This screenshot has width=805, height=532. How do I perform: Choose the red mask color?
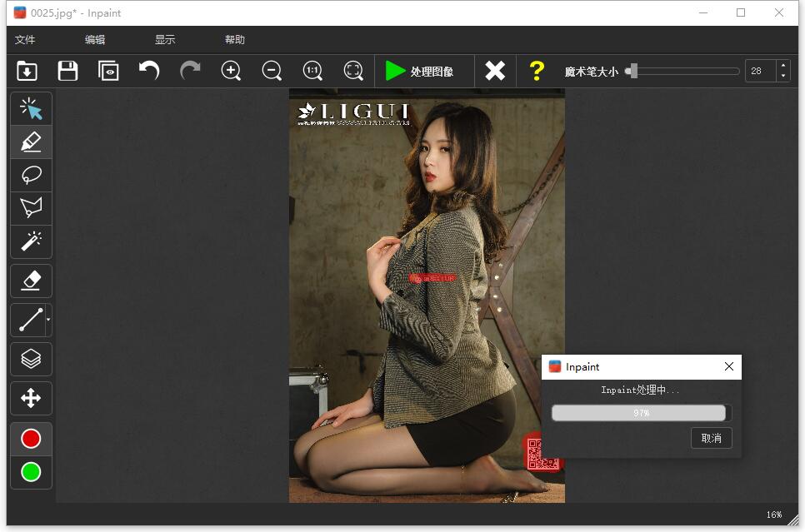[31, 439]
